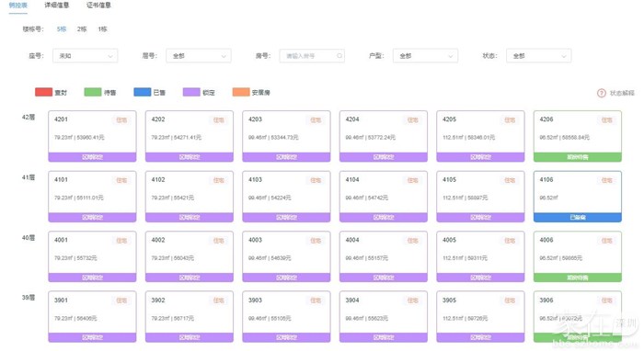
Task: Click the purple status bar of unit 4202
Action: tap(190, 157)
